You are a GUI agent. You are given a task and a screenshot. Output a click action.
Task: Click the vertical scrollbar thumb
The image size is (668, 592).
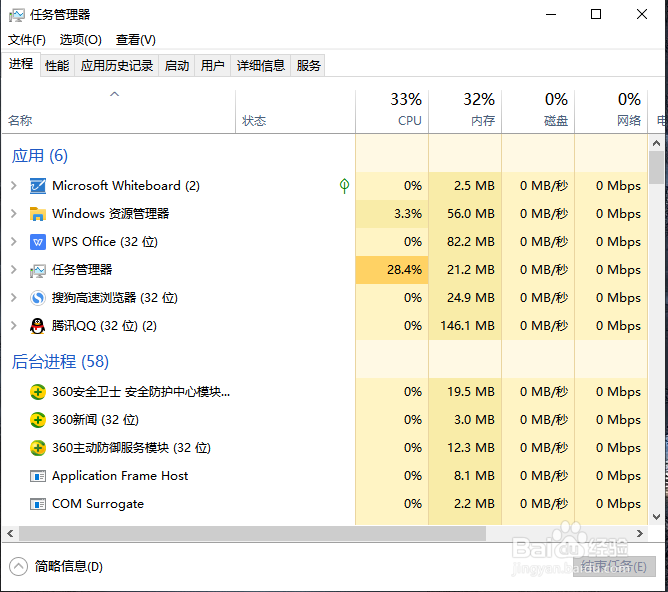click(x=656, y=167)
